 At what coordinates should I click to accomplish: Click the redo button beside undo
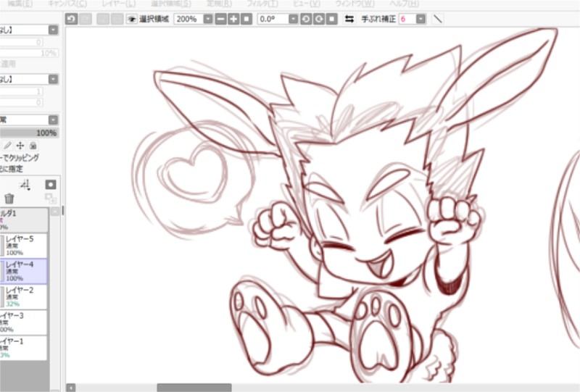(86, 19)
